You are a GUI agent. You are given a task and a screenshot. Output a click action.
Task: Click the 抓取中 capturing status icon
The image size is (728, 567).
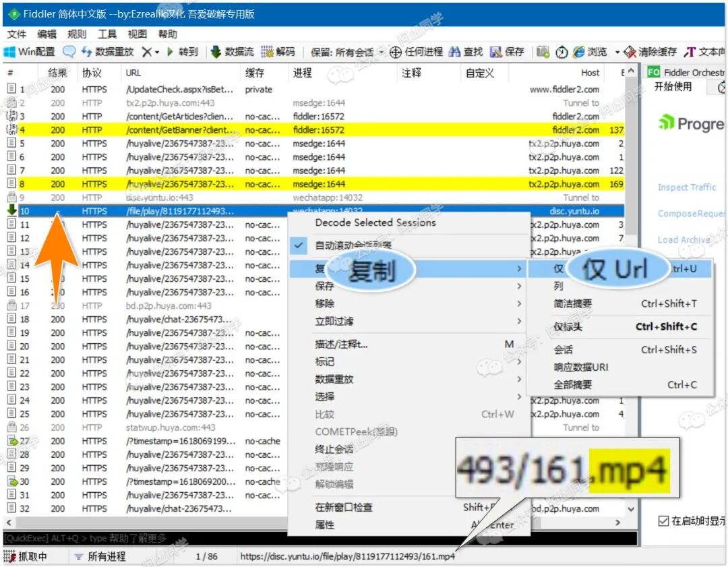click(x=9, y=556)
